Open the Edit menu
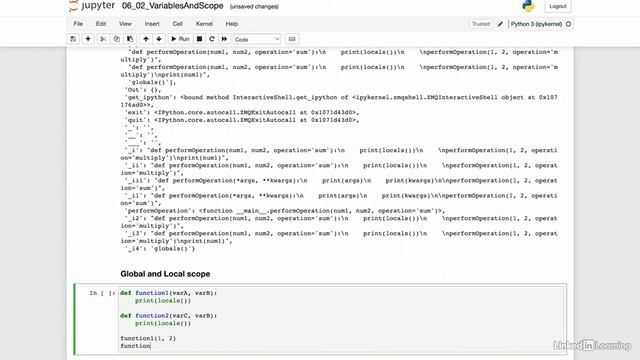 101,24
